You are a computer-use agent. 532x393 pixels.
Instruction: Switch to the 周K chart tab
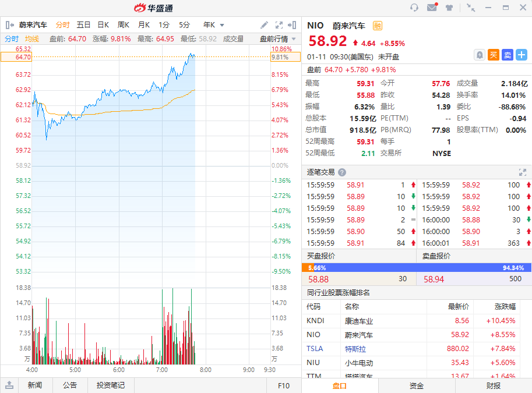(123, 25)
